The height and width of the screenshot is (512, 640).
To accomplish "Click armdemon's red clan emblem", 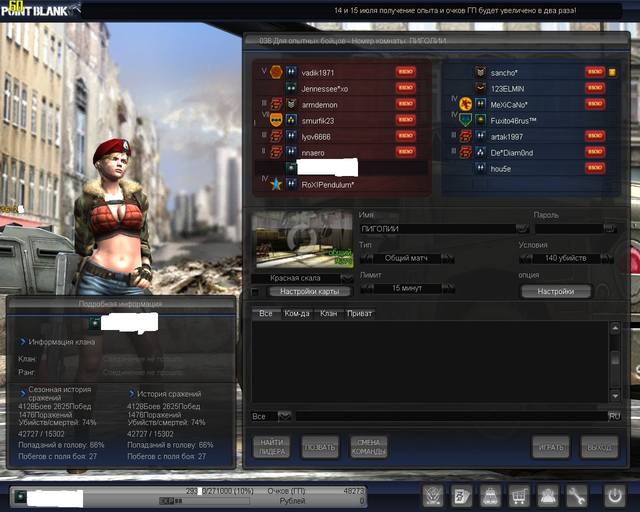I will click(276, 104).
